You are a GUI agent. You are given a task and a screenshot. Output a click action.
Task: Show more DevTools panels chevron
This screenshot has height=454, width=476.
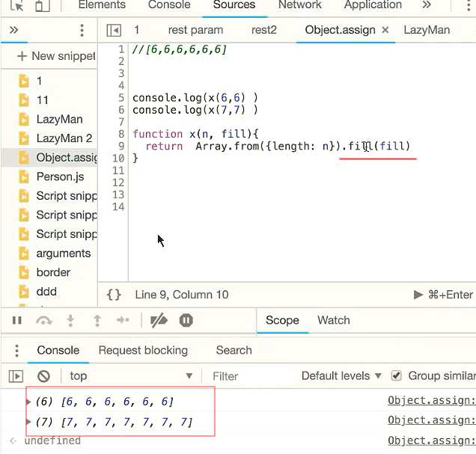point(427,4)
